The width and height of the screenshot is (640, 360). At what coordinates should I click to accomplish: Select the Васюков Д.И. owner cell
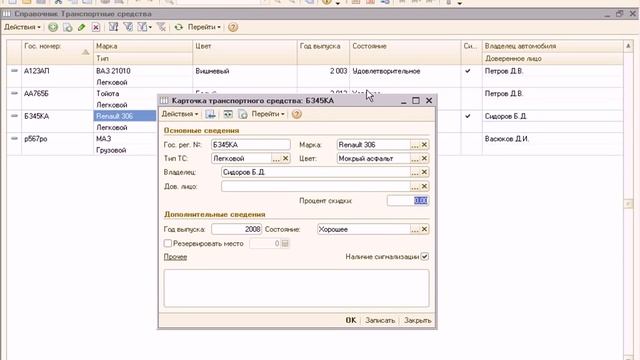tap(553, 139)
